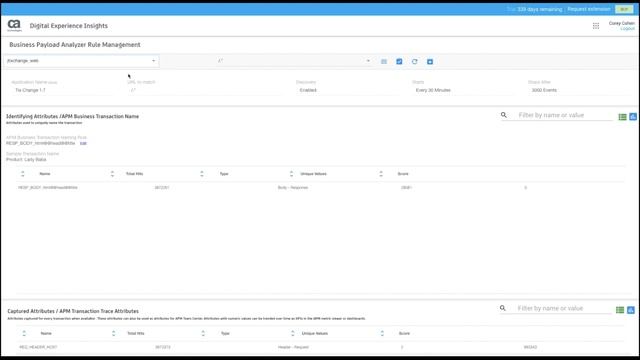Click the Body - Response type cell
This screenshot has height=360, width=640.
(293, 188)
